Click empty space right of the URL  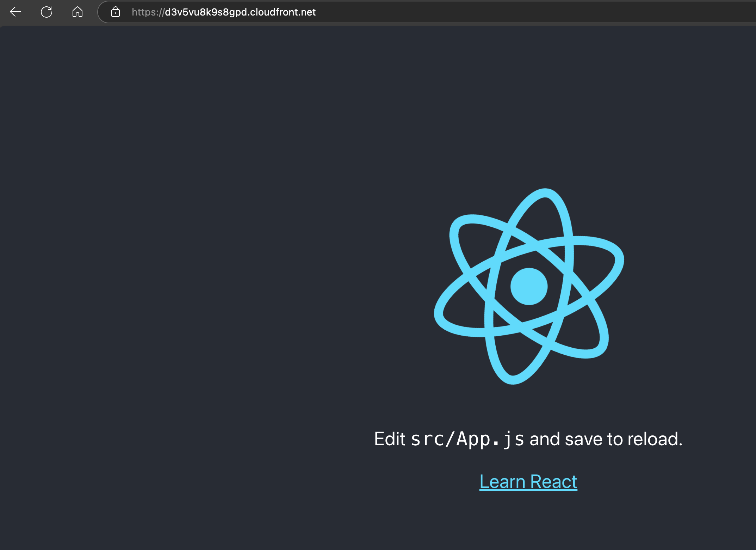click(528, 12)
